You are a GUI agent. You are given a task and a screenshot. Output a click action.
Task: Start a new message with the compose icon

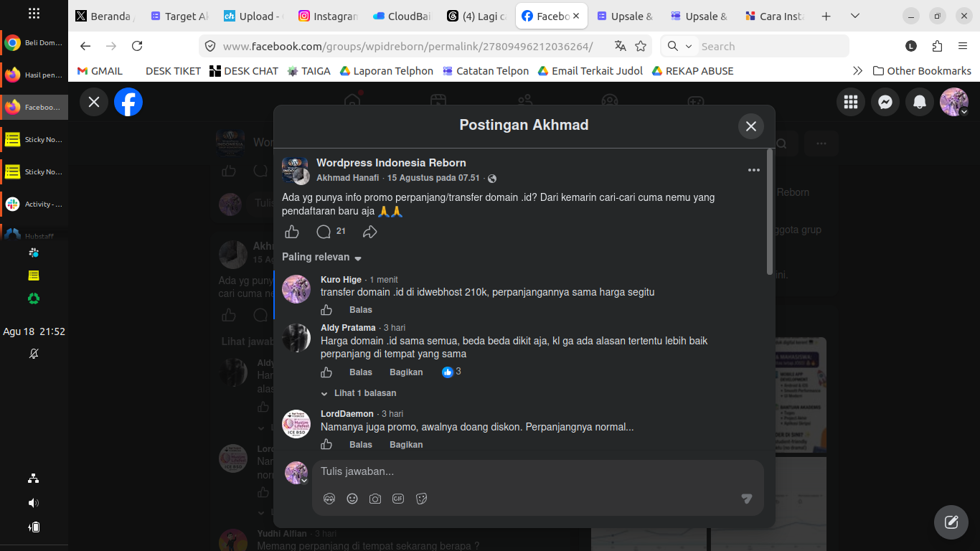tap(951, 522)
